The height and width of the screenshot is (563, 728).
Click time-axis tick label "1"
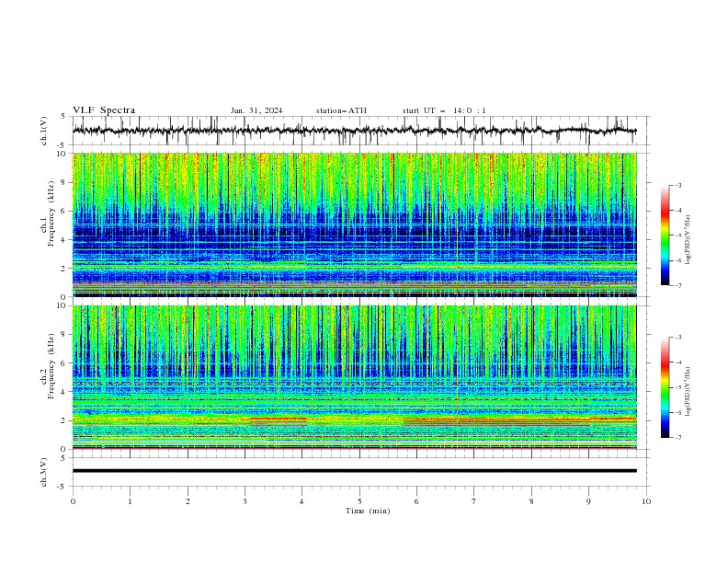click(x=130, y=501)
